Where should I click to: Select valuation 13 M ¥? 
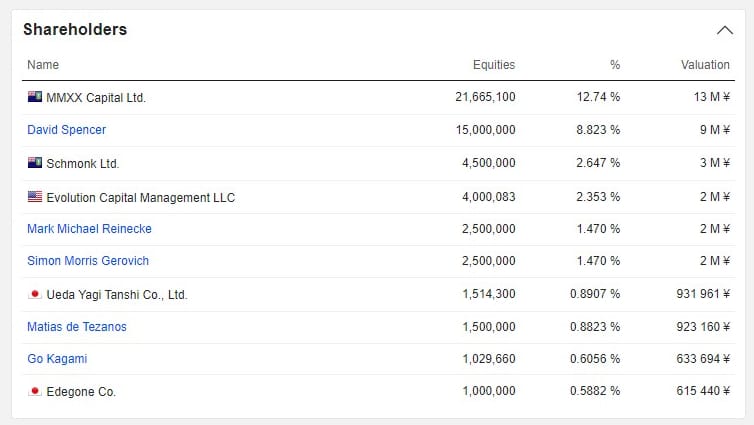click(x=712, y=97)
